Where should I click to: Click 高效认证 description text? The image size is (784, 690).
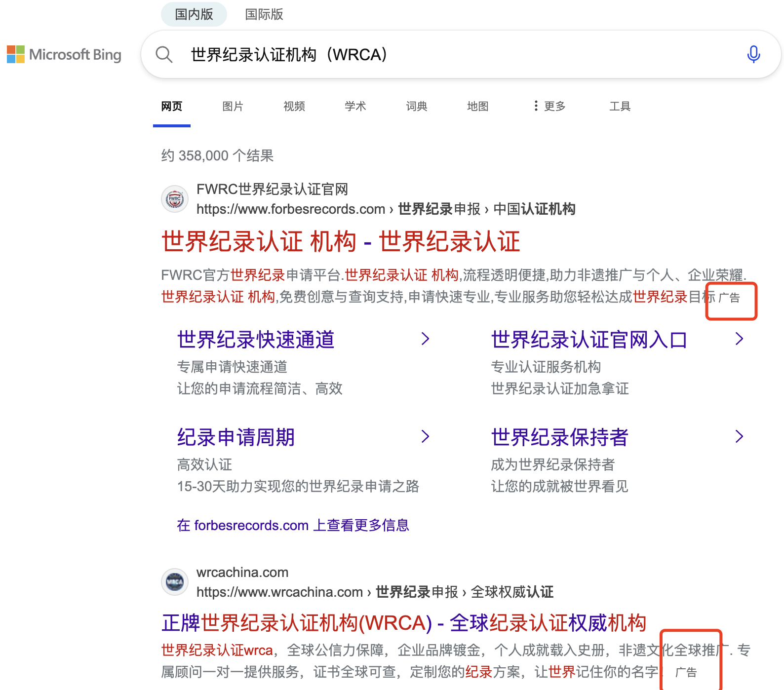click(204, 464)
